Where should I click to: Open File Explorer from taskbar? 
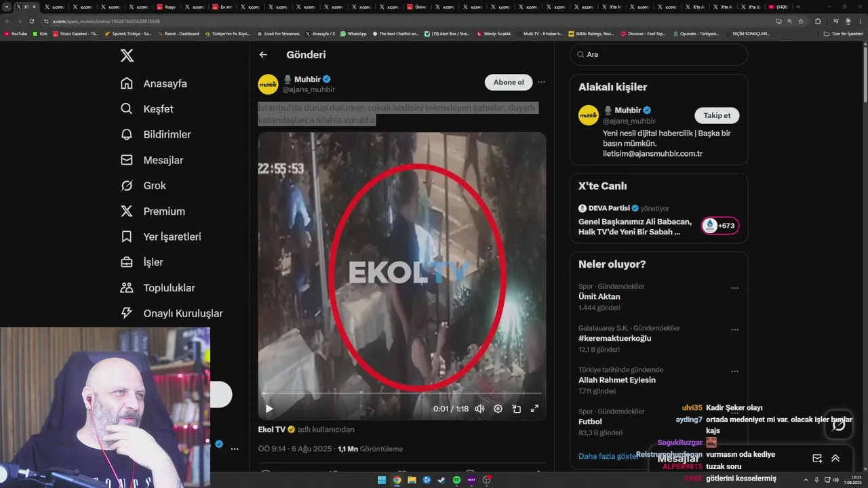(412, 480)
